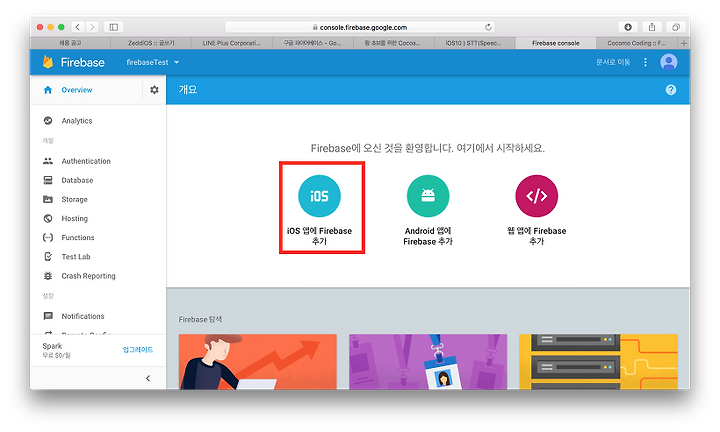This screenshot has width=720, height=432.
Task: Select the Overview home icon
Action: (48, 90)
